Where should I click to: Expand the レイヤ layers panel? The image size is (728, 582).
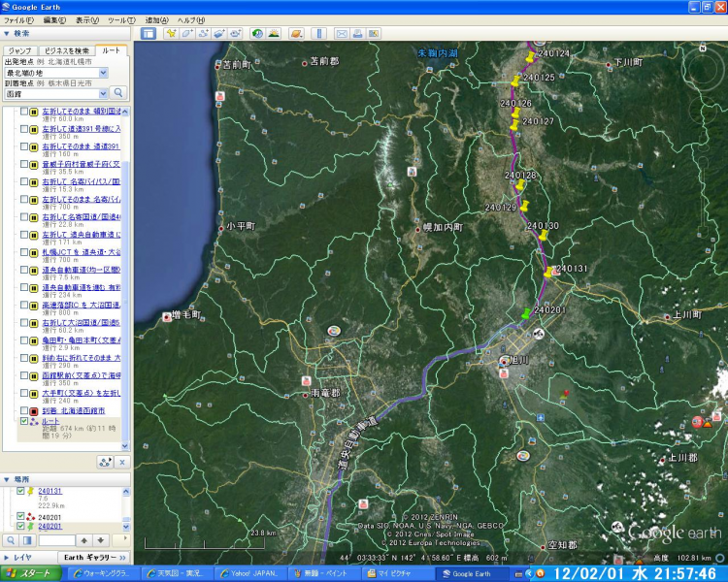7,558
